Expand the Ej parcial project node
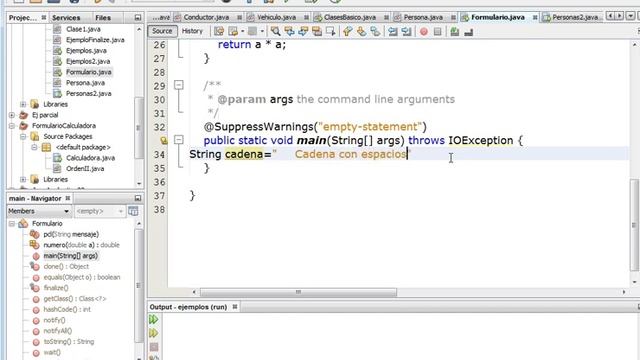Image resolution: width=640 pixels, height=360 pixels. pyautogui.click(x=12, y=115)
